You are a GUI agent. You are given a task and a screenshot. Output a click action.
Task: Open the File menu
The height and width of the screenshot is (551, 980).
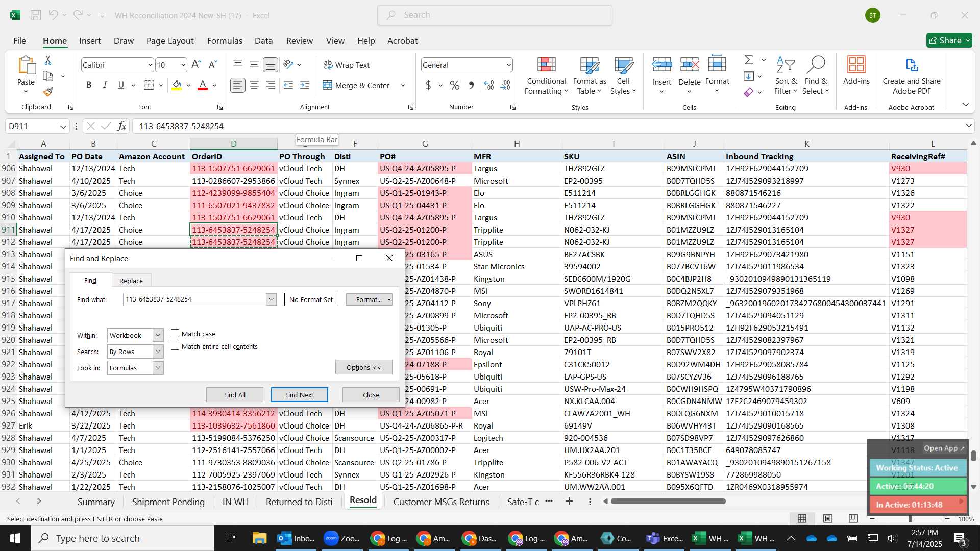[19, 41]
